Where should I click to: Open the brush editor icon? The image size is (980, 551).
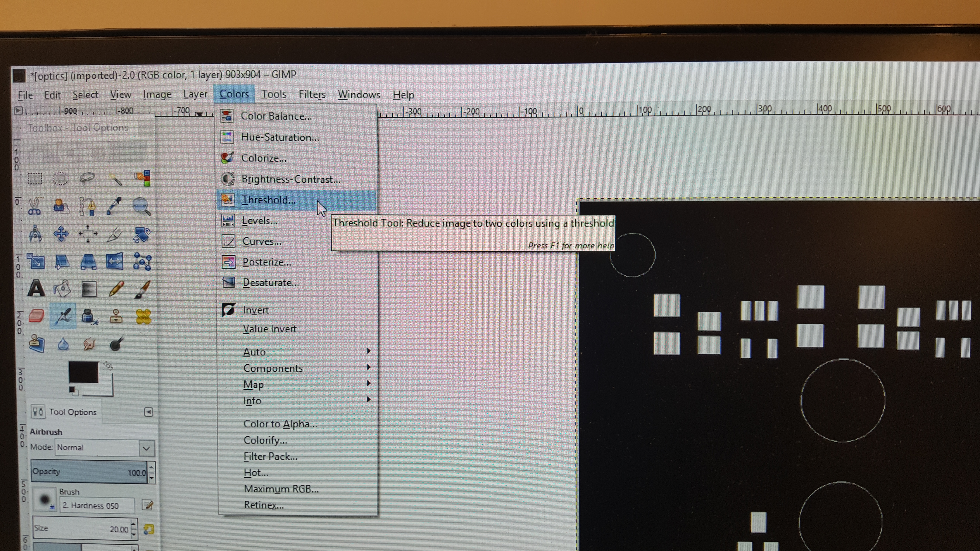click(x=147, y=505)
